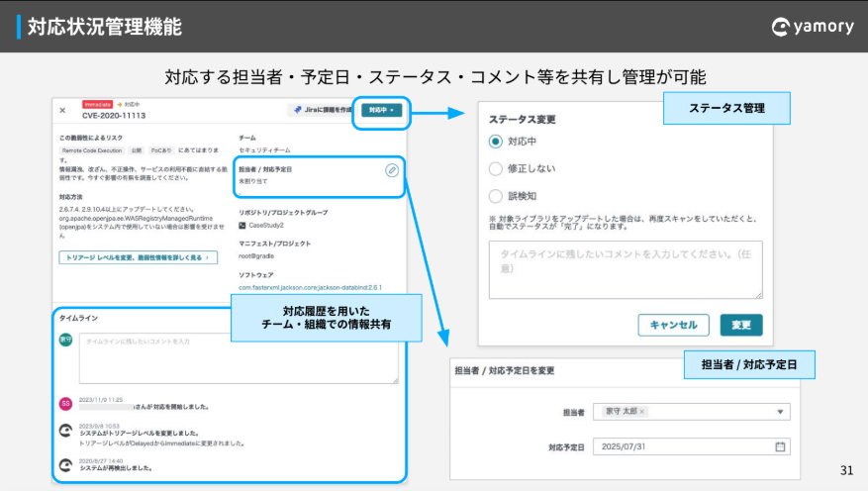Image resolution: width=868 pixels, height=491 pixels.
Task: Click the CaseStudy2 repository icon
Action: (x=241, y=225)
